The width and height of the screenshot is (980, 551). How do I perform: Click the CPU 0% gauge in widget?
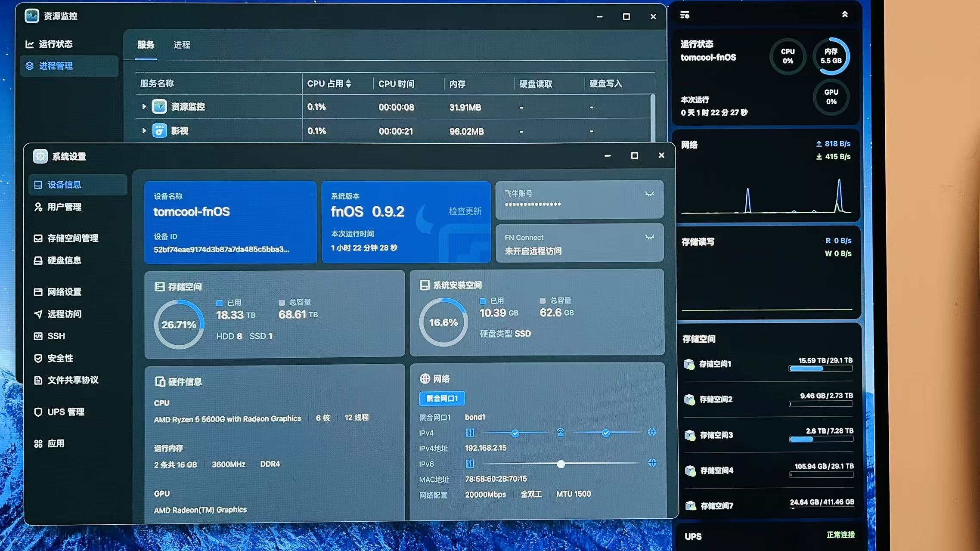point(788,56)
